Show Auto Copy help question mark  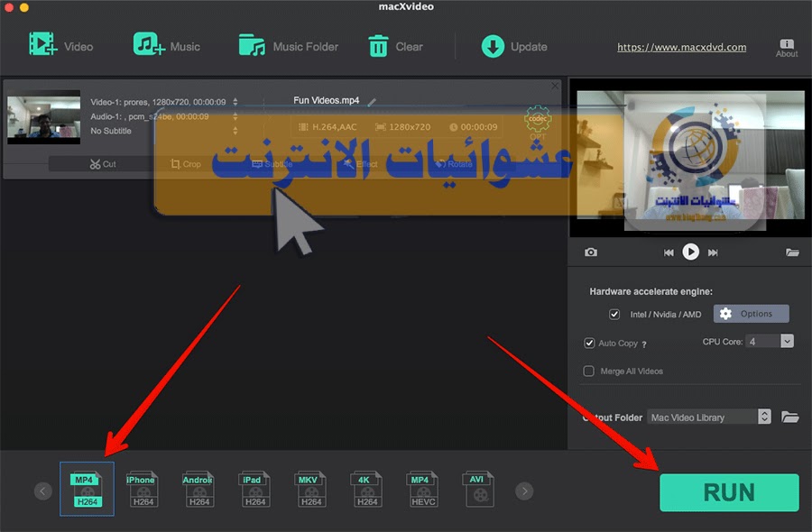point(644,344)
